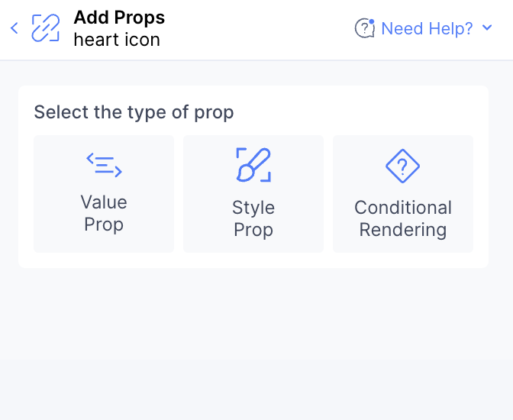Select the Conditional Rendering card
Image resolution: width=513 pixels, height=420 pixels.
(403, 194)
